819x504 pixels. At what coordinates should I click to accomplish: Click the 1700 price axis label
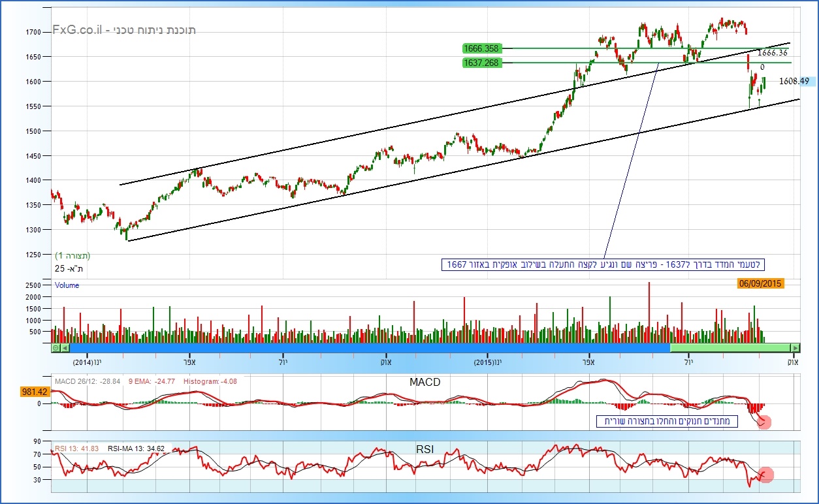coord(33,32)
